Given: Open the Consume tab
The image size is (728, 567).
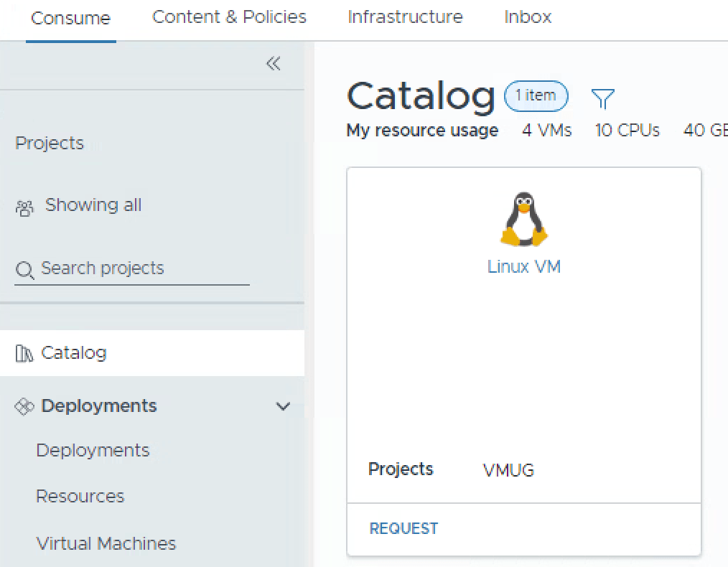Looking at the screenshot, I should coord(70,18).
